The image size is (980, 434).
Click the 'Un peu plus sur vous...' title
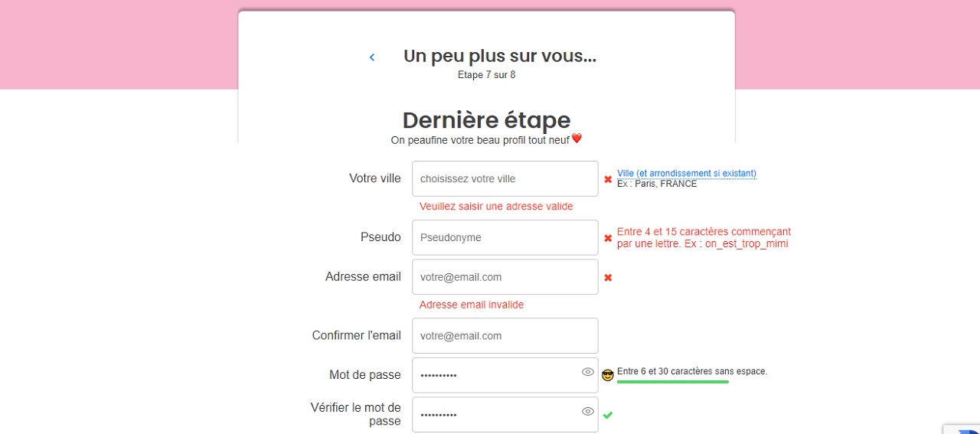point(500,56)
